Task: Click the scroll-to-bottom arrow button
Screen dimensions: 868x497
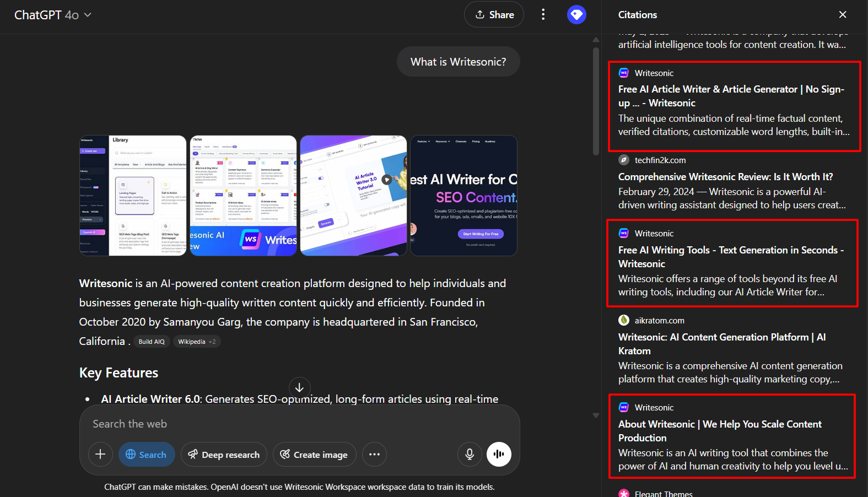Action: point(299,388)
